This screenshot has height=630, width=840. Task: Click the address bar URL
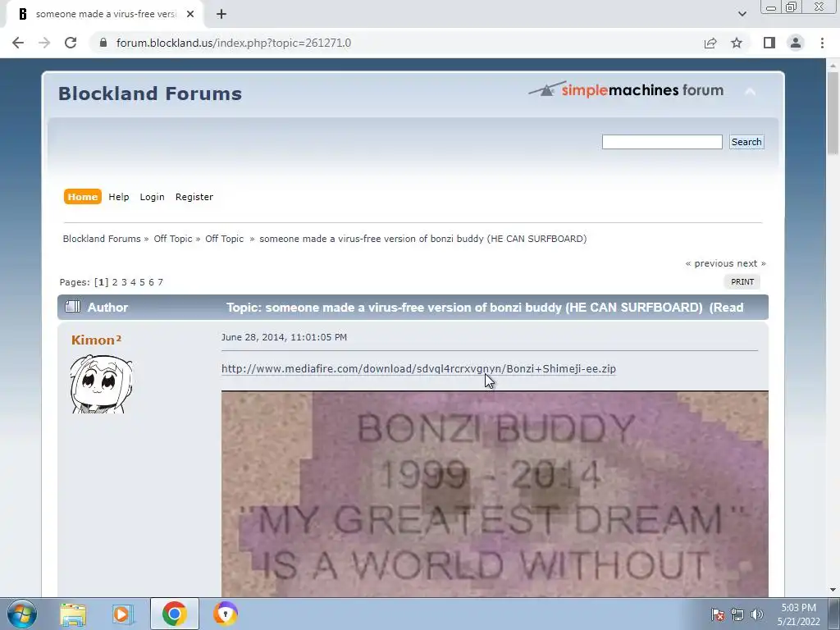[234, 43]
